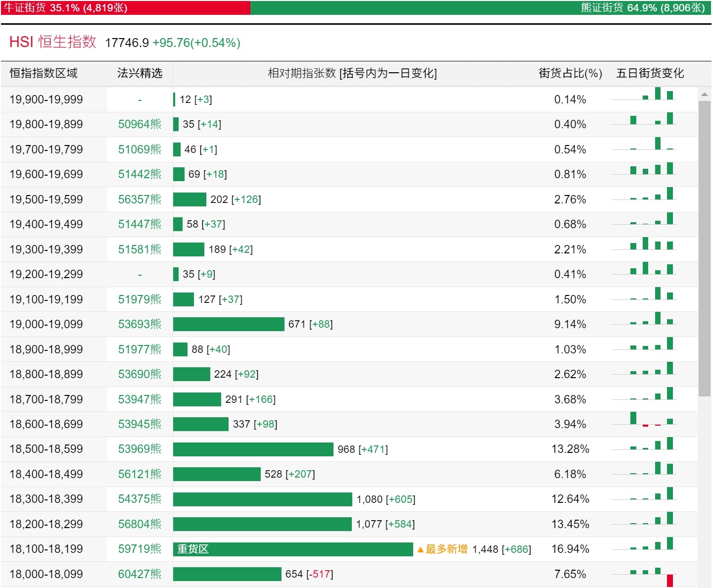Click the green bar showing 654 [-517]
This screenshot has width=713, height=588.
pyautogui.click(x=227, y=574)
